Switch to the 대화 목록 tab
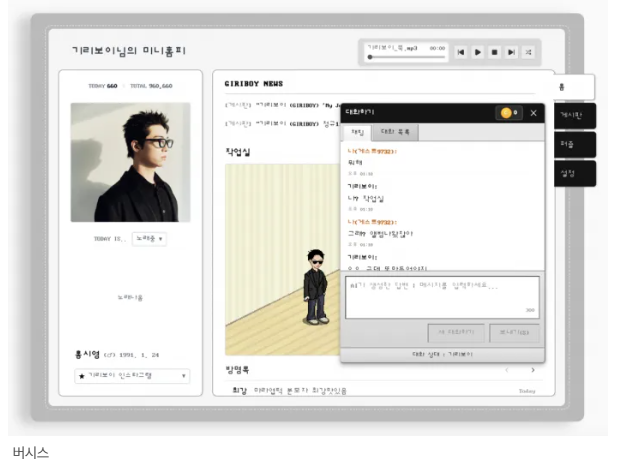620x472 pixels. [x=395, y=132]
